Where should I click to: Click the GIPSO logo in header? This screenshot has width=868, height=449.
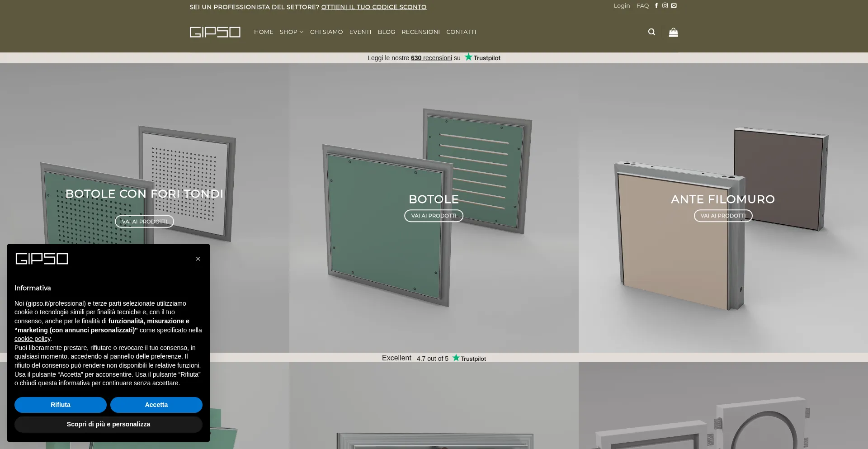[x=215, y=32]
